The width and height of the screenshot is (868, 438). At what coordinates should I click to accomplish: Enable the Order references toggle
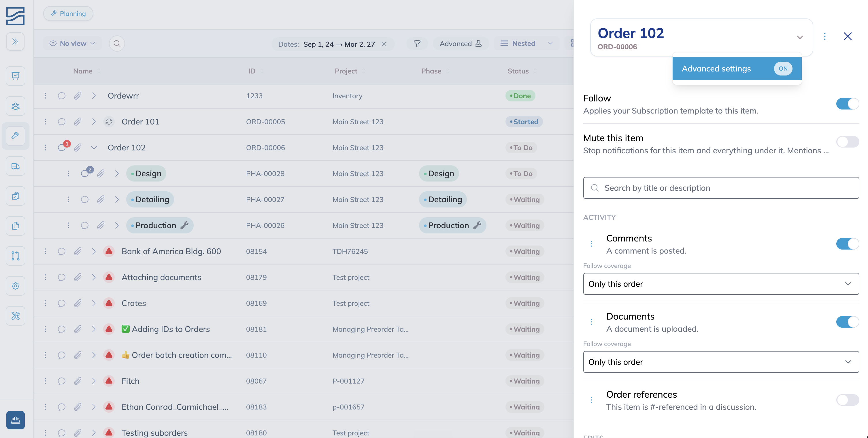point(847,400)
